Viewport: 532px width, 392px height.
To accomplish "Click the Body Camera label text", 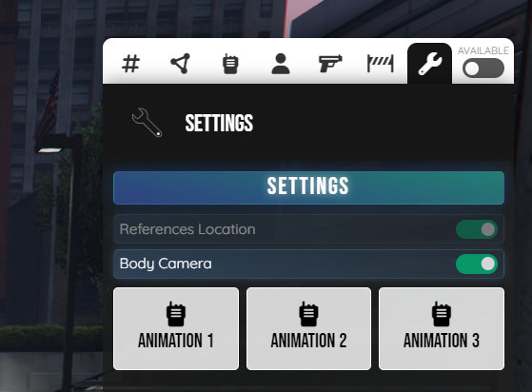I will coord(166,264).
